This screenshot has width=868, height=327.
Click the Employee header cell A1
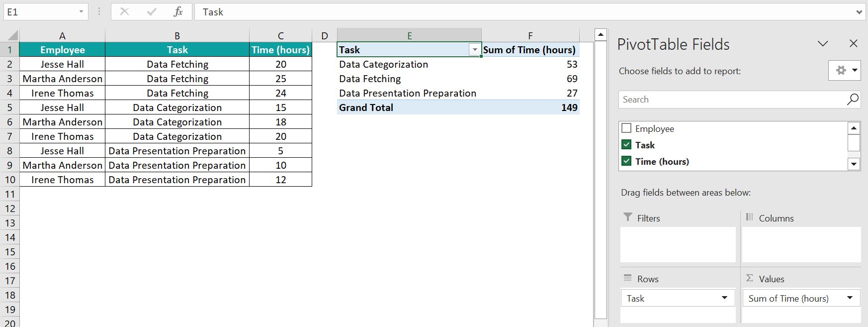(x=62, y=50)
